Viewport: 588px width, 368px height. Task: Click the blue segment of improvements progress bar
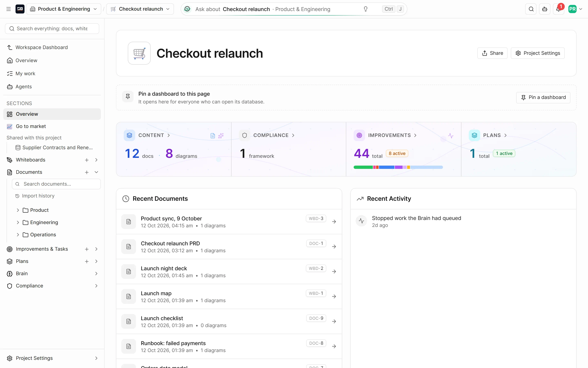[386, 167]
